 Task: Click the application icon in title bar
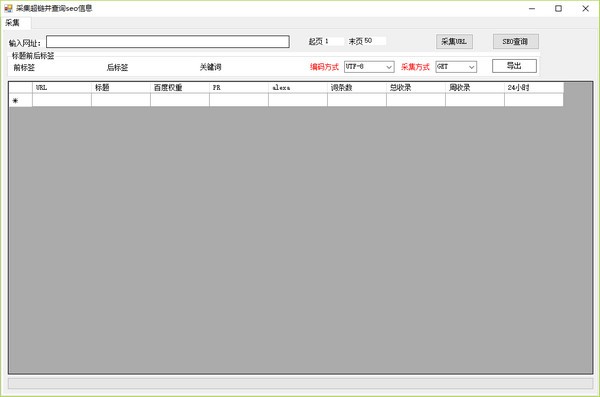click(x=8, y=8)
